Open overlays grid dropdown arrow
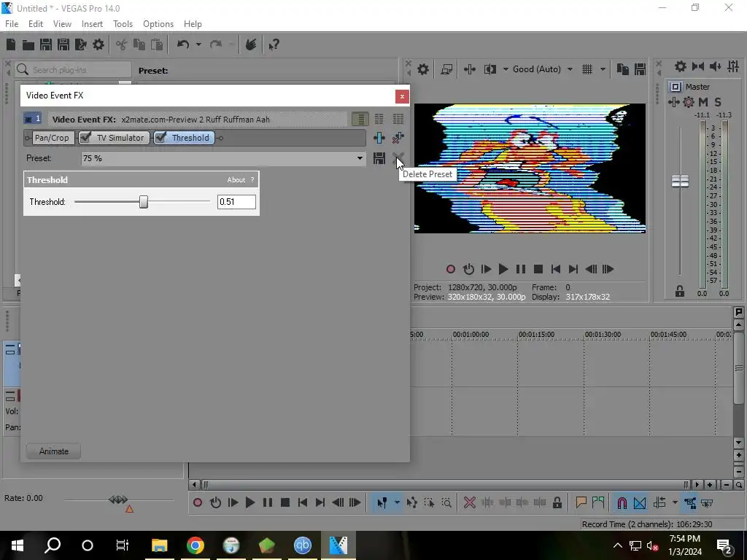 point(603,69)
